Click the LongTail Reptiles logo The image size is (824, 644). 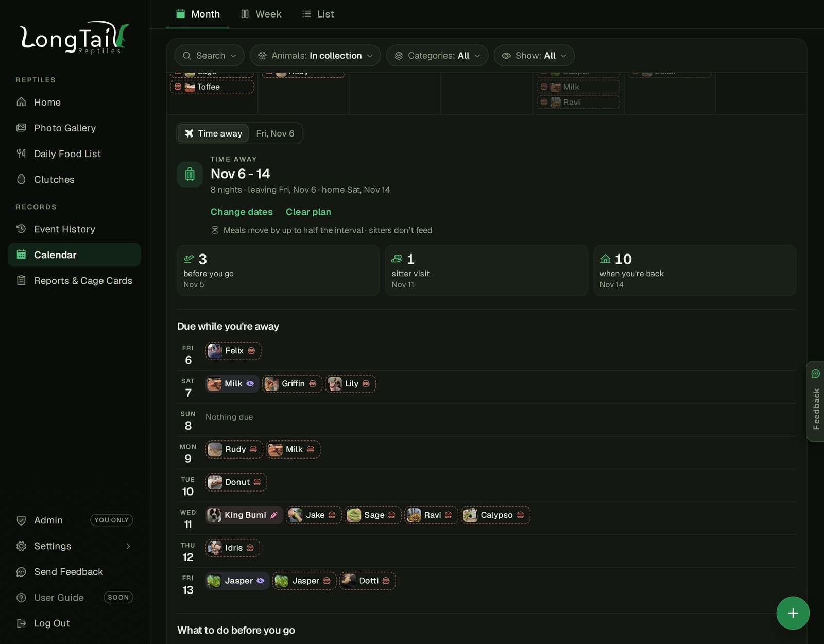74,38
